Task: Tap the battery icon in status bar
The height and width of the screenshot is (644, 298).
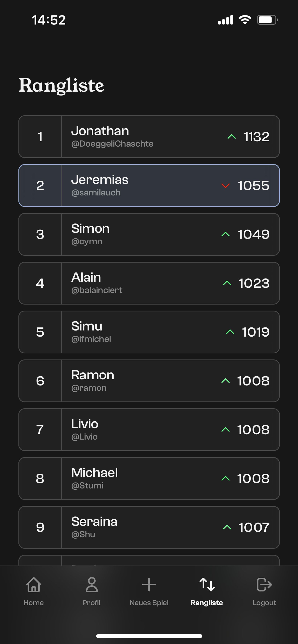Action: click(x=267, y=20)
